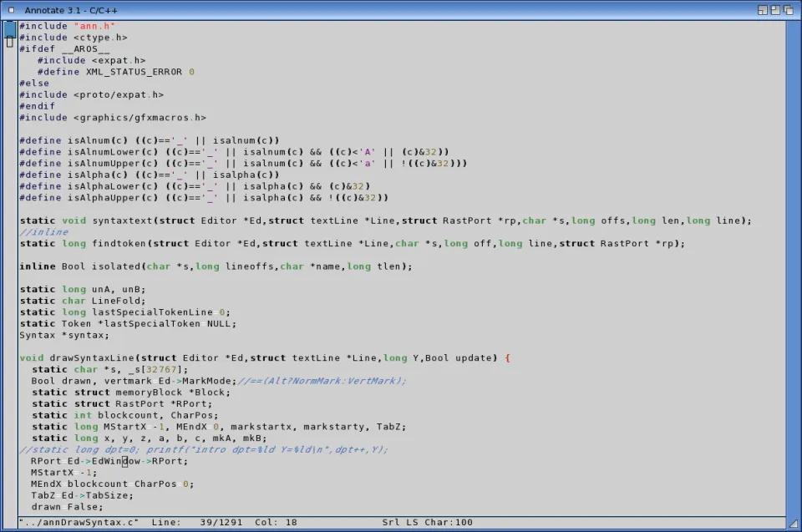The height and width of the screenshot is (532, 802).
Task: Click the Char:100 status field
Action: pos(451,522)
